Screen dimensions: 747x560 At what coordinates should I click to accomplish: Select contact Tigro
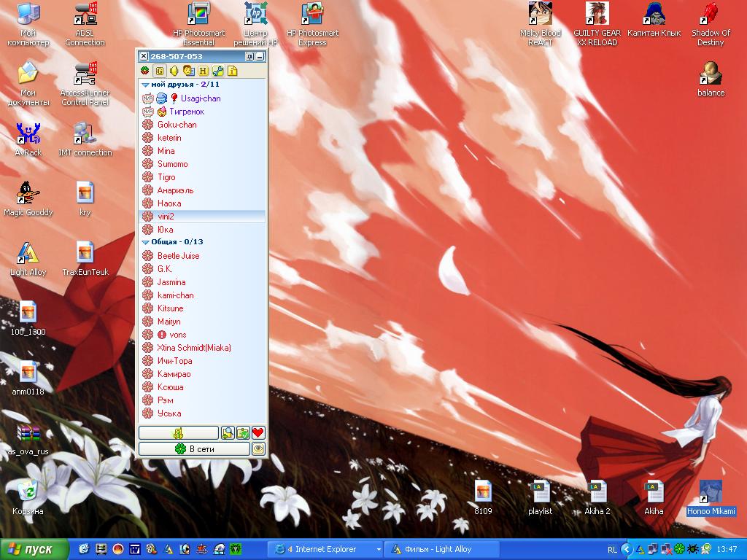[203, 177]
